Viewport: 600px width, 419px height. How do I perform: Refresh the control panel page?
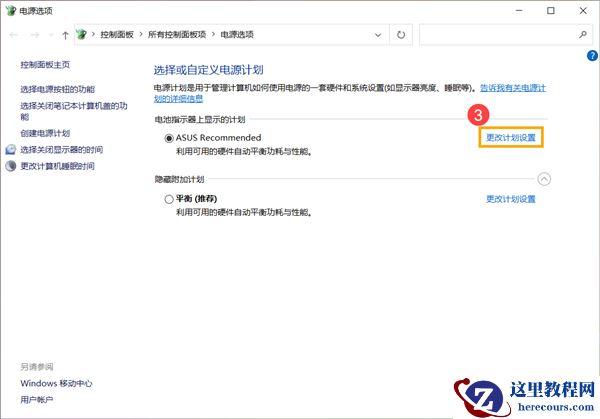(401, 35)
